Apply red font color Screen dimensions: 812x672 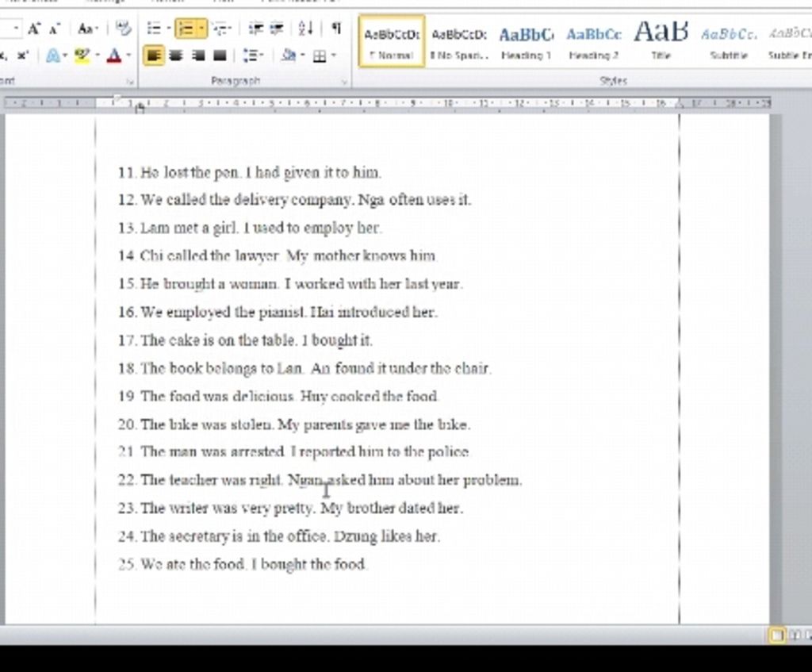coord(114,55)
